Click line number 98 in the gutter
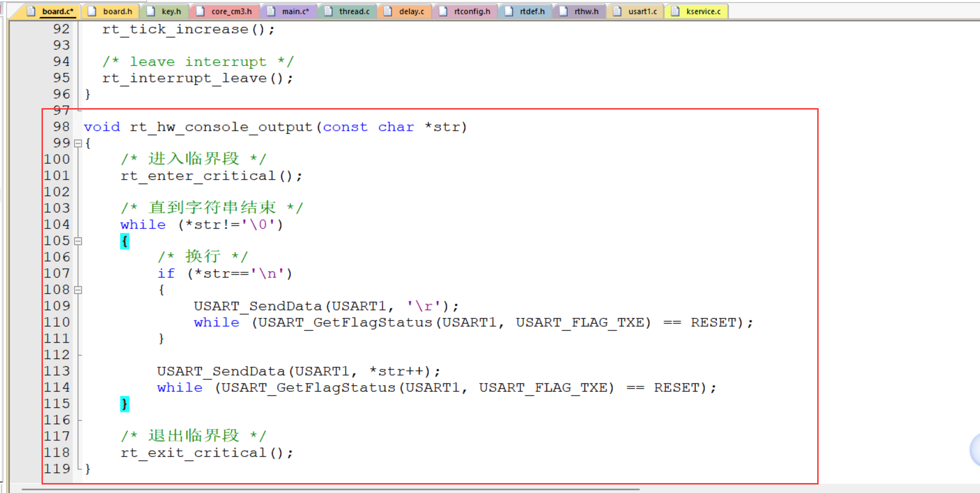Screen dimensions: 980x493 tap(61, 127)
